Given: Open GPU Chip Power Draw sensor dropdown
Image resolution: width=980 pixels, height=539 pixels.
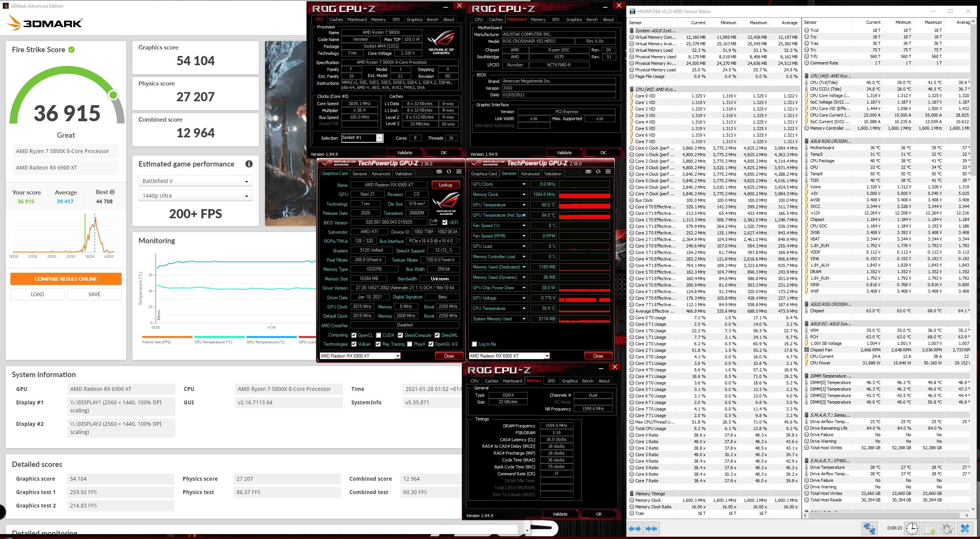Looking at the screenshot, I should click(524, 288).
